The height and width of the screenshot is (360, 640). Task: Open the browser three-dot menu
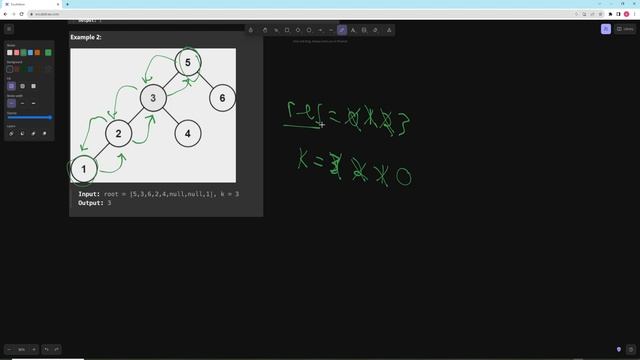(x=635, y=14)
